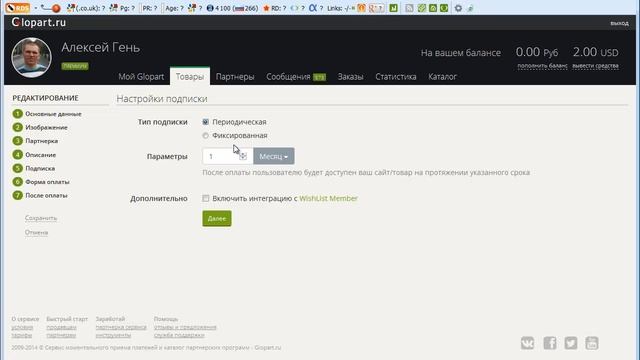Click the Параметры number input field
640x360 pixels.
228,156
